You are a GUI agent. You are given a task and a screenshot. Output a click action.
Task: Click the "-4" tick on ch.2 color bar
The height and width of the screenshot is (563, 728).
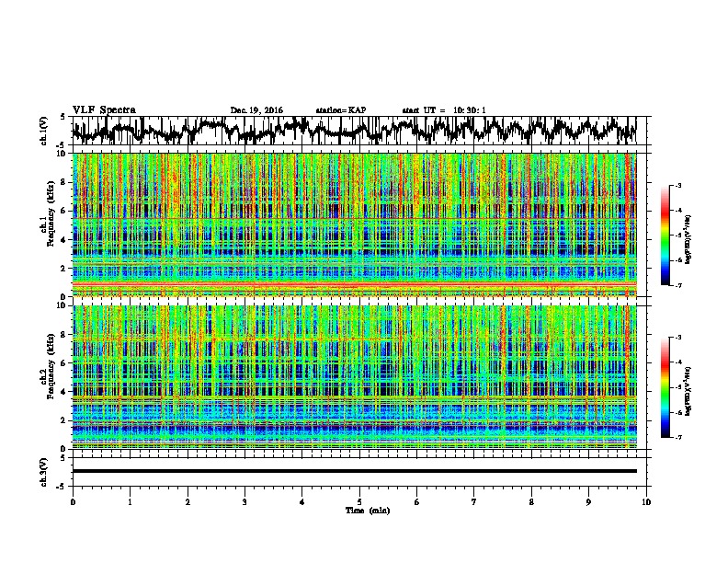pos(677,362)
